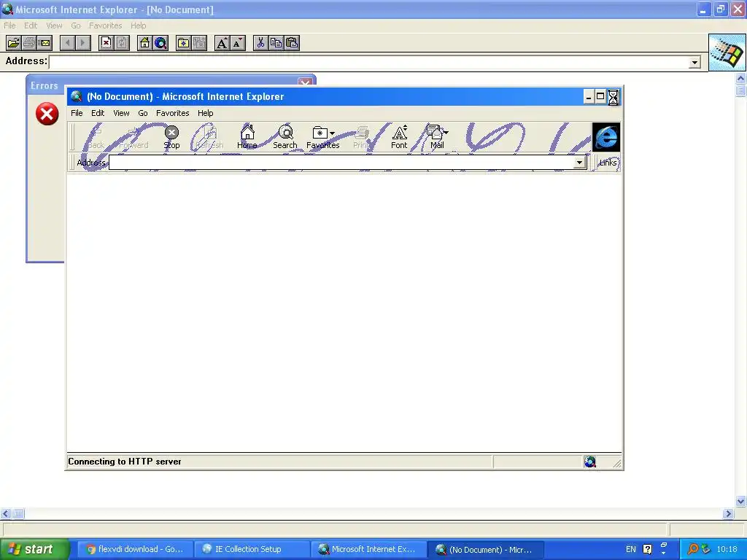The height and width of the screenshot is (560, 747).
Task: Click red error icon in Errors dialog
Action: tap(47, 114)
